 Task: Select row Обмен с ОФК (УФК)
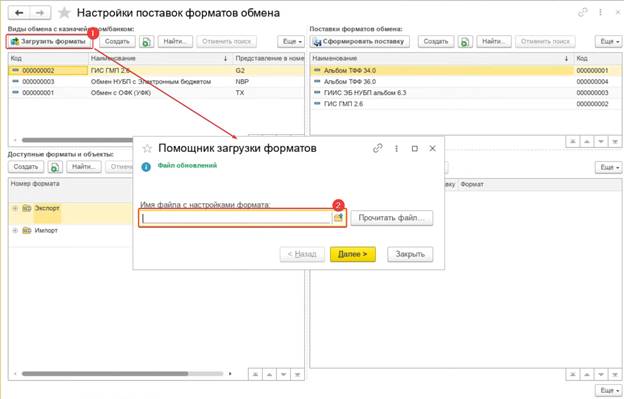(x=156, y=93)
